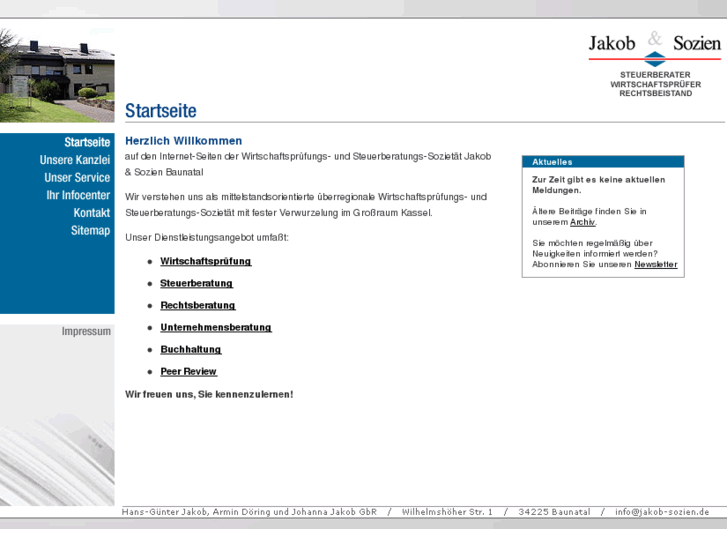The width and height of the screenshot is (727, 545).
Task: Click the Herzlich Willkommen heading
Action: pyautogui.click(x=183, y=141)
